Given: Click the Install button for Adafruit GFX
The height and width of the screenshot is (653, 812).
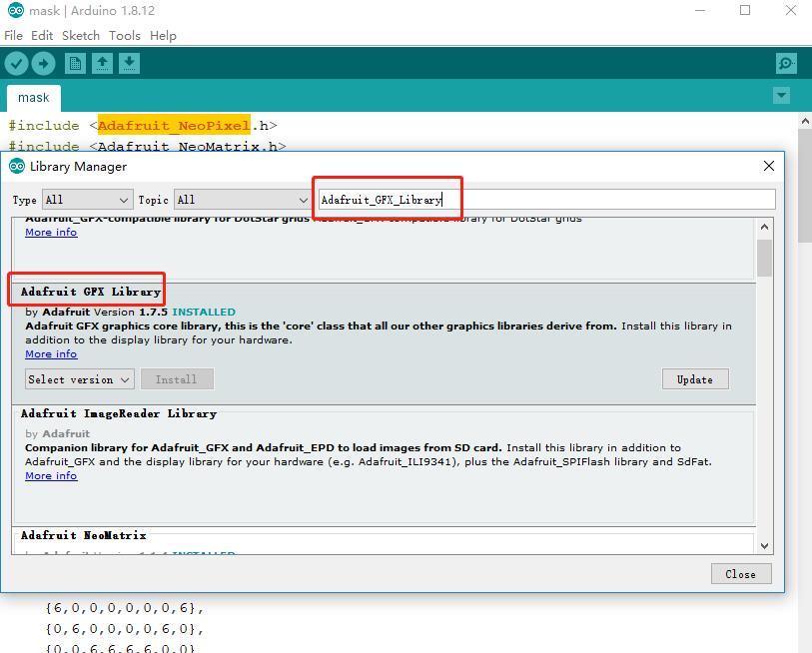Looking at the screenshot, I should [177, 379].
